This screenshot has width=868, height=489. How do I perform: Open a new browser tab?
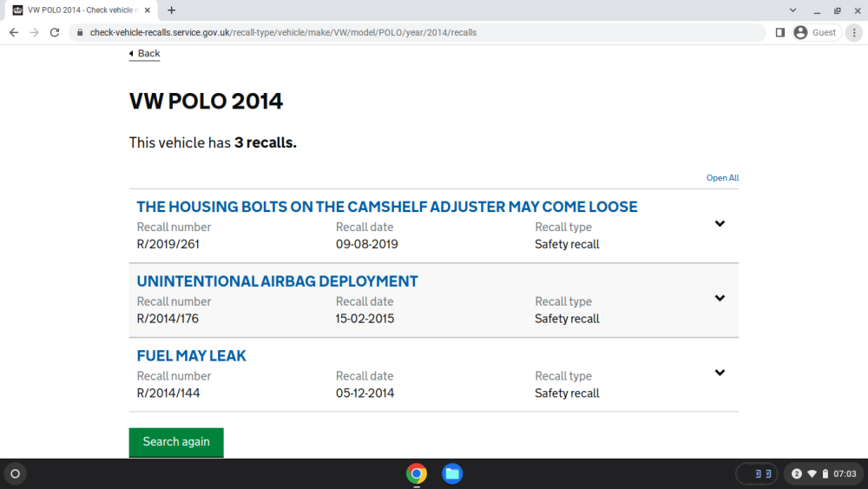tap(172, 10)
